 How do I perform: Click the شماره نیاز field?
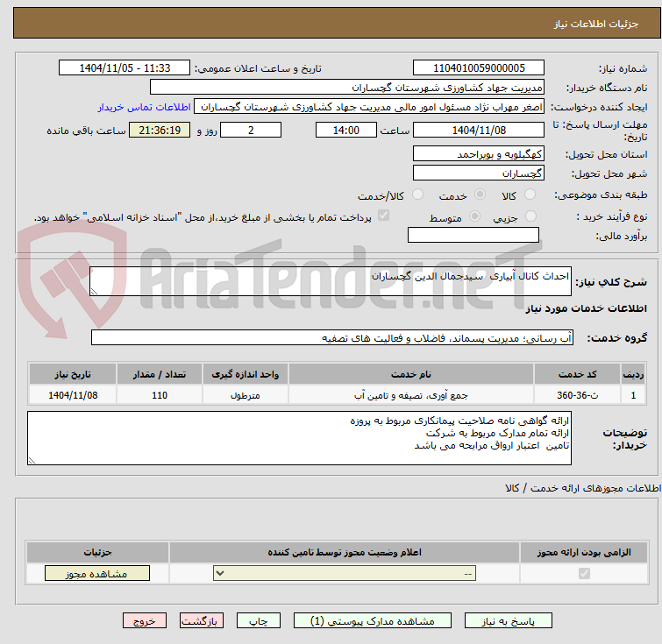point(479,68)
